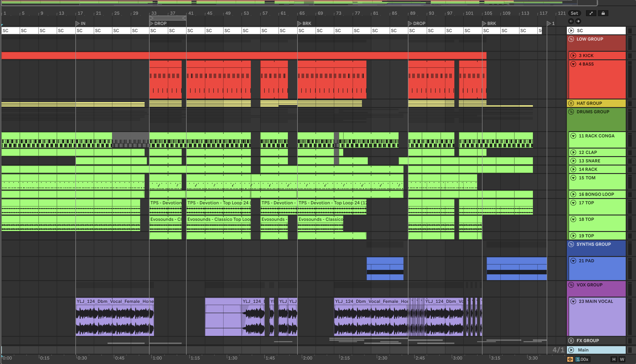Click the SC track unfold icon

click(571, 31)
